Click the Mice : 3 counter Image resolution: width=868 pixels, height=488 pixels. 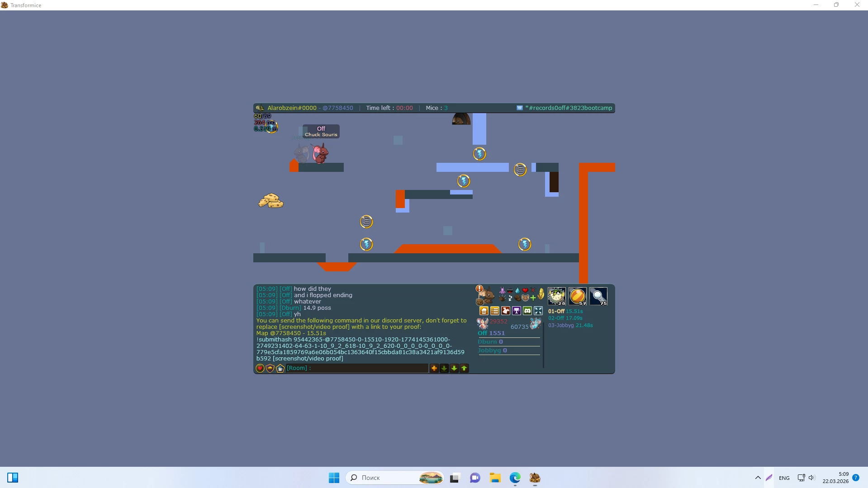point(436,108)
